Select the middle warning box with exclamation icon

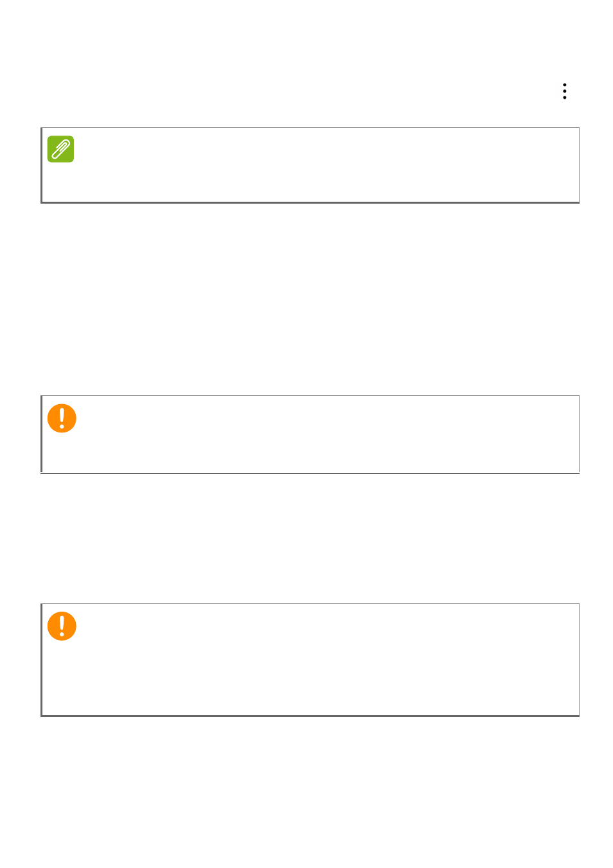(310, 434)
